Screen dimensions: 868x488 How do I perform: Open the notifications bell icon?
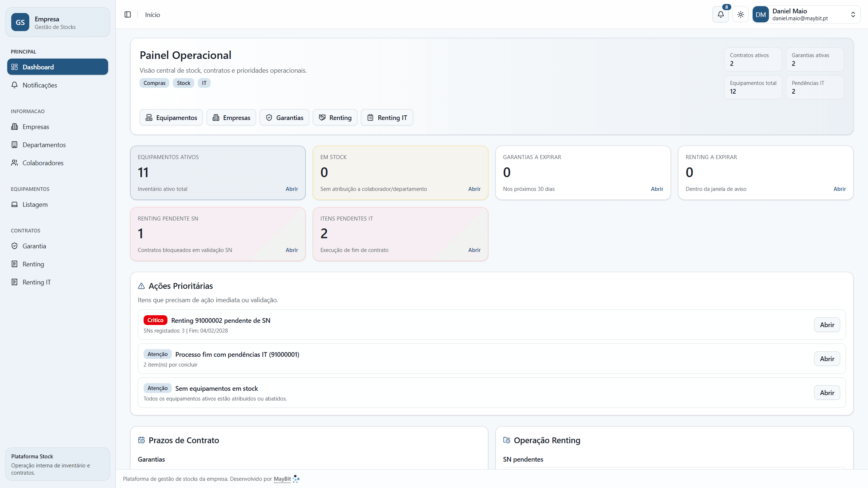720,14
